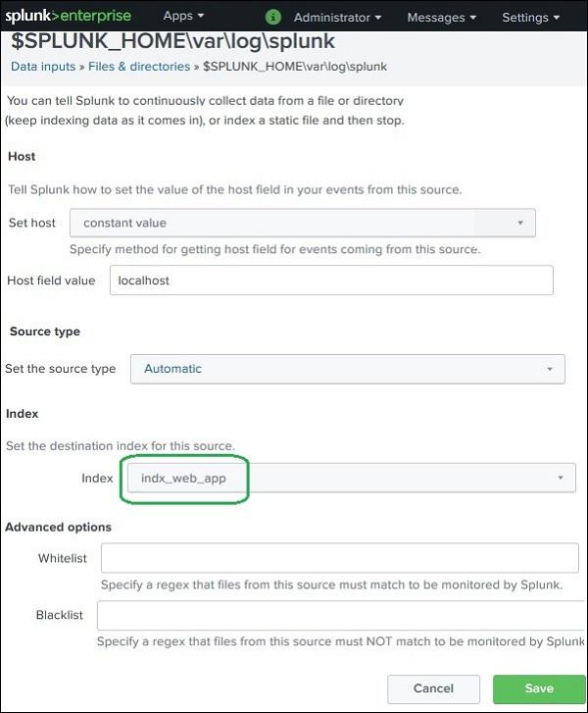Open the Messages dropdown menu

[x=441, y=18]
